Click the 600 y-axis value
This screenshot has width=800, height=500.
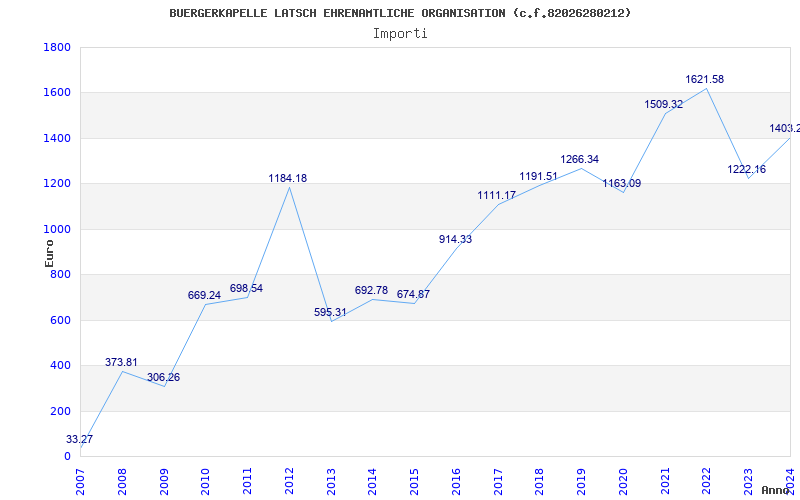coord(60,320)
